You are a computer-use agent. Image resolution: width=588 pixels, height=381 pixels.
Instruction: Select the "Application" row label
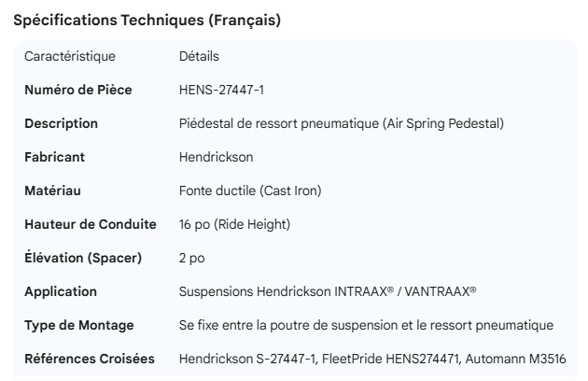click(x=61, y=291)
